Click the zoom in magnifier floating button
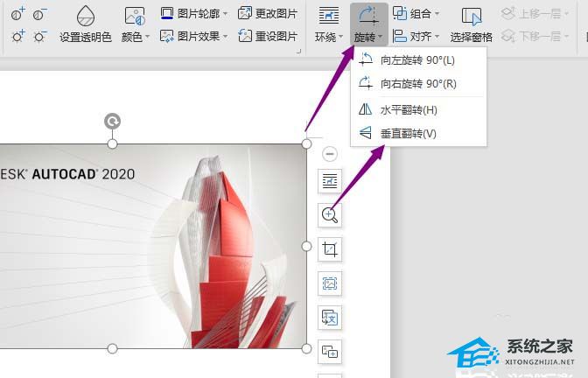The width and height of the screenshot is (588, 378). [330, 215]
